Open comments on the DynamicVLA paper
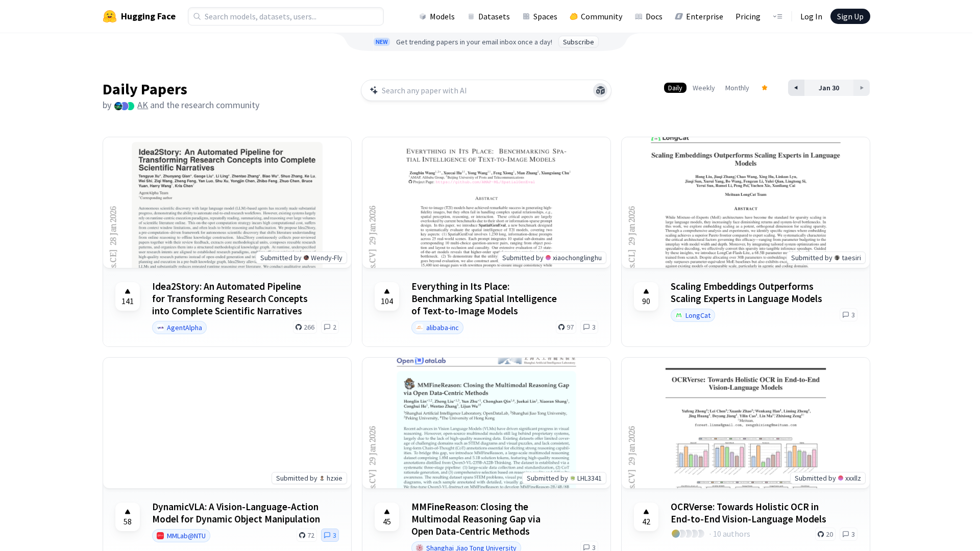The width and height of the screenshot is (980, 551). pos(330,535)
